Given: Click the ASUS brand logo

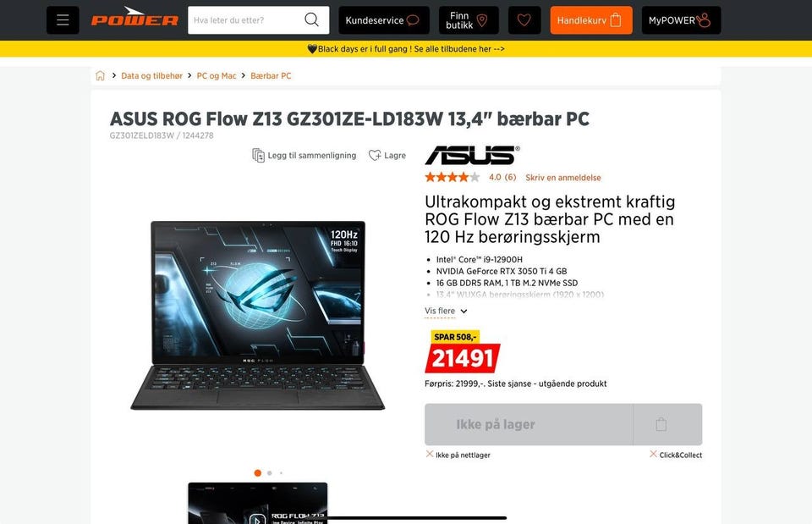Looking at the screenshot, I should click(472, 155).
